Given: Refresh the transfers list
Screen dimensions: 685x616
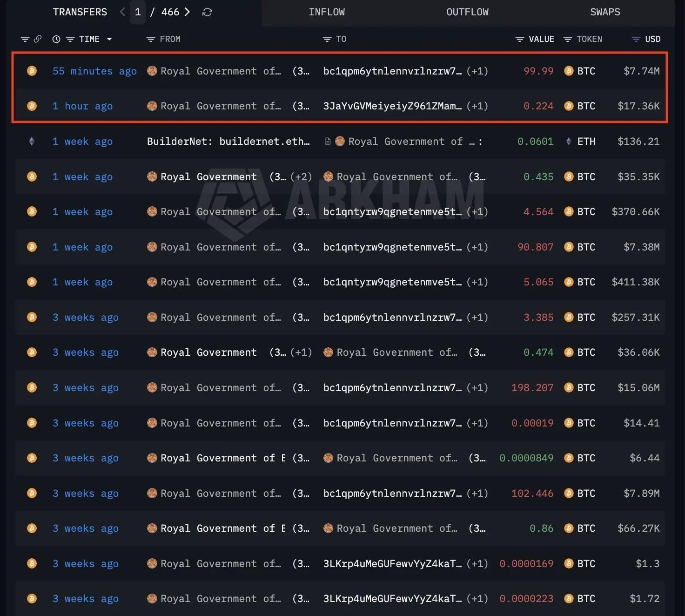Looking at the screenshot, I should [207, 12].
